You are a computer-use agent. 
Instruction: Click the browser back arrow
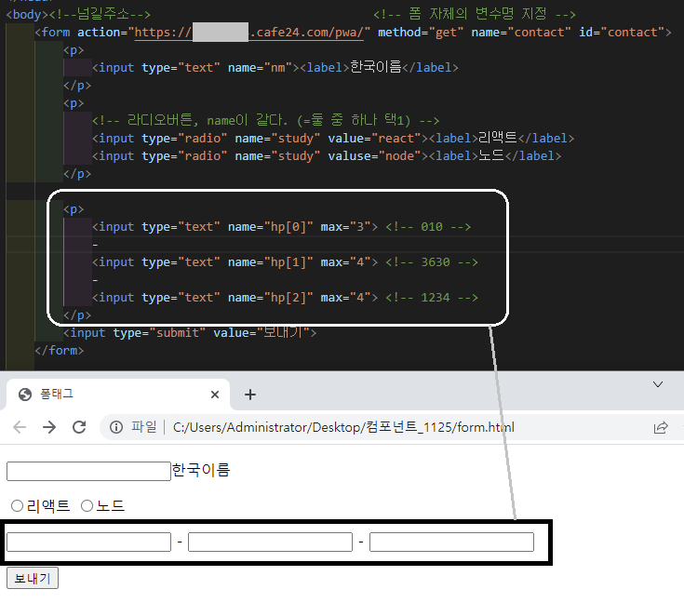click(x=20, y=427)
